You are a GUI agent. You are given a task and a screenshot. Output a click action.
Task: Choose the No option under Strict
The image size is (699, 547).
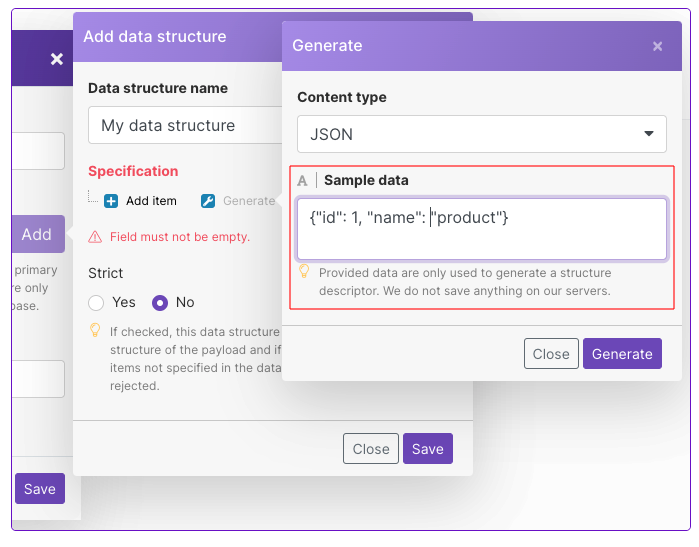159,302
